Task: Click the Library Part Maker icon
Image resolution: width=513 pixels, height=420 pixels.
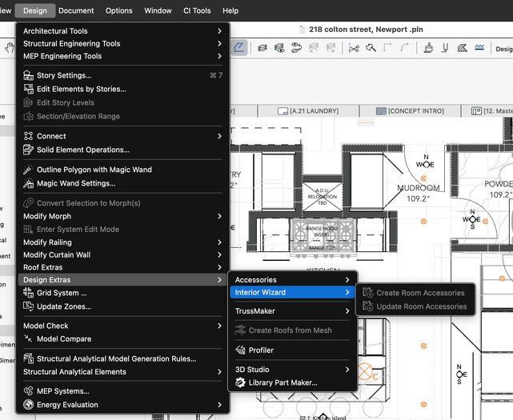Action: (x=240, y=383)
